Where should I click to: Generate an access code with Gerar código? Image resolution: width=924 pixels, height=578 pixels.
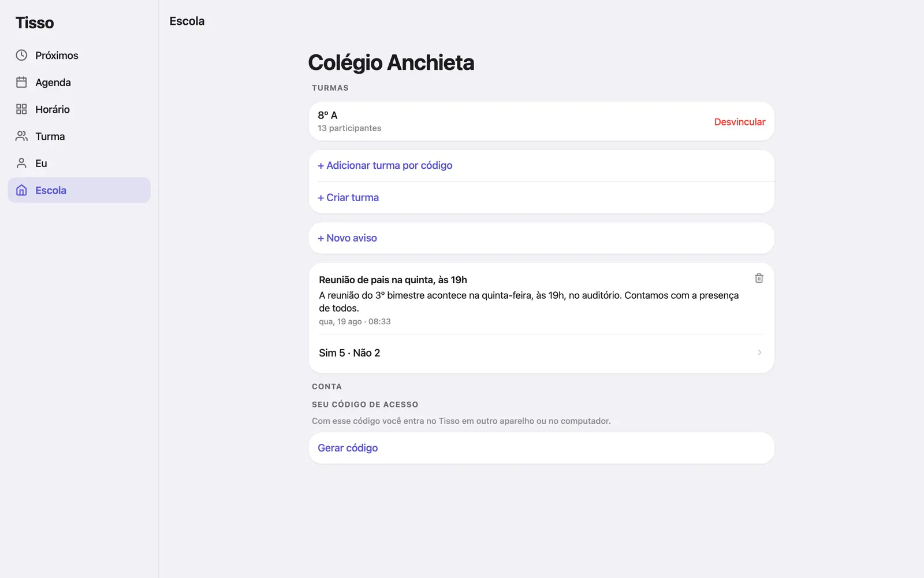pos(542,448)
